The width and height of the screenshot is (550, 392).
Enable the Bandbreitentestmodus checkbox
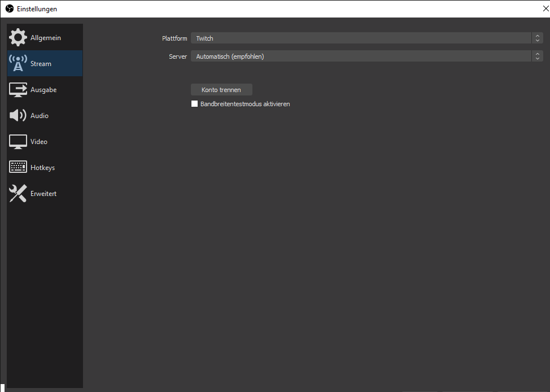[x=195, y=104]
